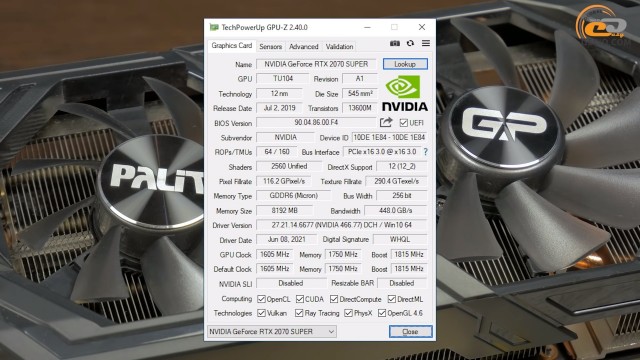Click the Memory Size field 8192 MB
This screenshot has width=640, height=360.
pyautogui.click(x=284, y=211)
